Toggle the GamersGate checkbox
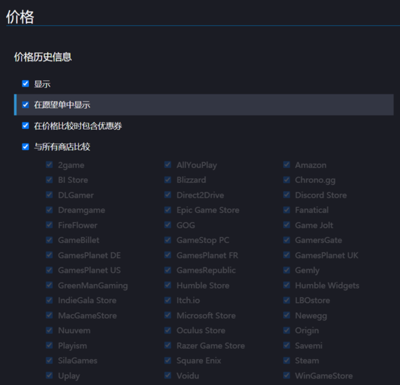 pyautogui.click(x=287, y=240)
